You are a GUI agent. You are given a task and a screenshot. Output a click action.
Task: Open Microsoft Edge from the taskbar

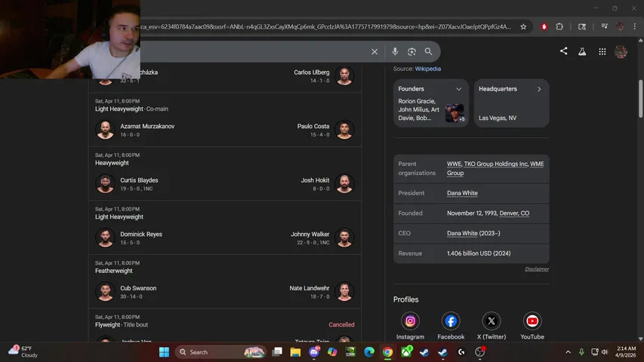click(369, 352)
